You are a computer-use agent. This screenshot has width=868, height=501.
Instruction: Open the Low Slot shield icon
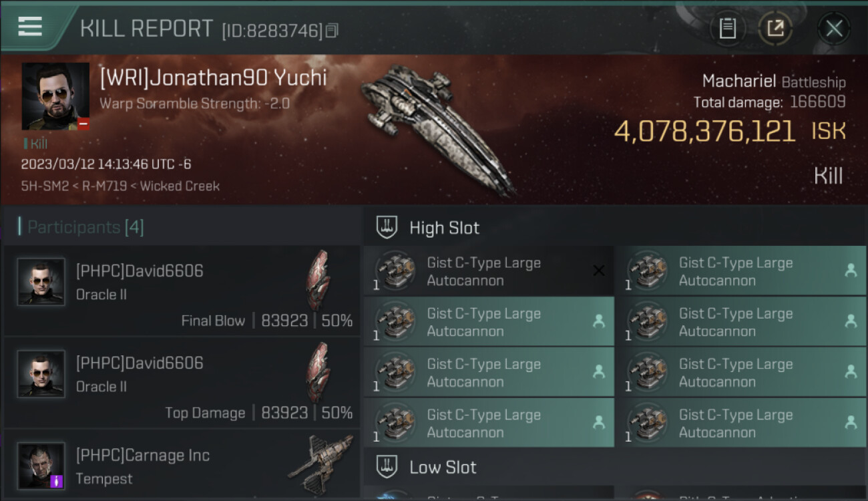pyautogui.click(x=387, y=467)
